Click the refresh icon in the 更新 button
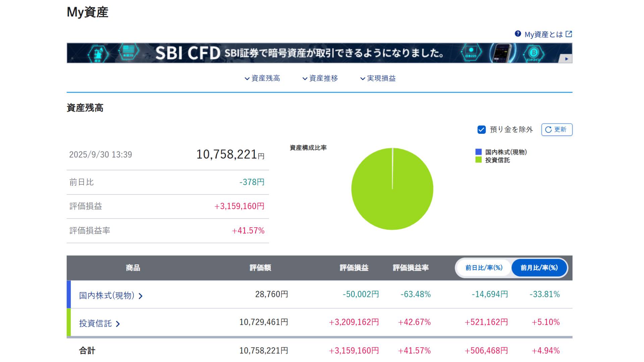 pyautogui.click(x=548, y=130)
